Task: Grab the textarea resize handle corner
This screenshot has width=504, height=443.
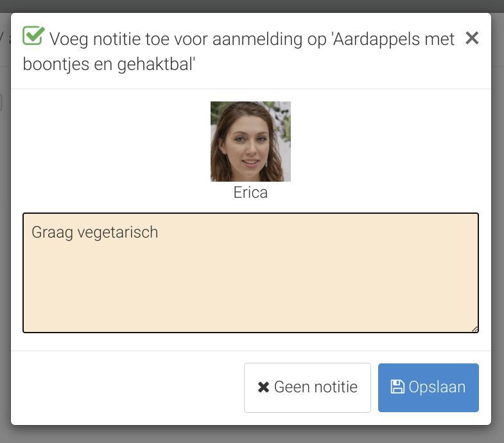Action: (475, 329)
